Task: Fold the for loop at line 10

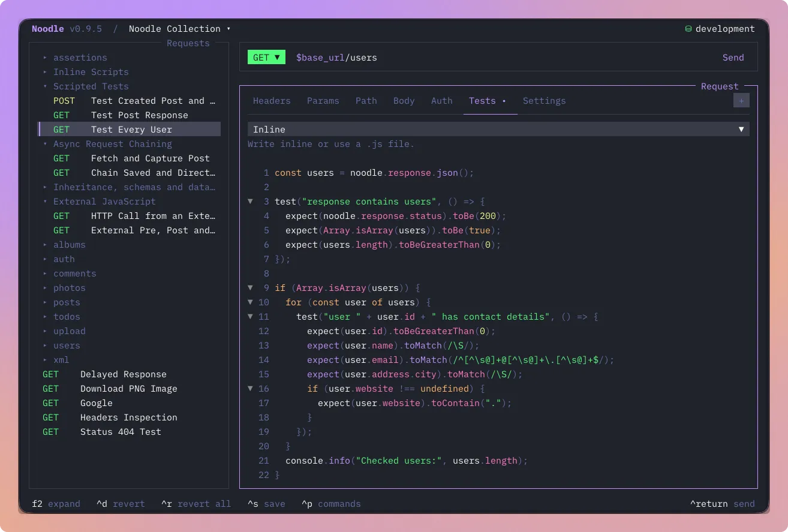Action: coord(251,302)
